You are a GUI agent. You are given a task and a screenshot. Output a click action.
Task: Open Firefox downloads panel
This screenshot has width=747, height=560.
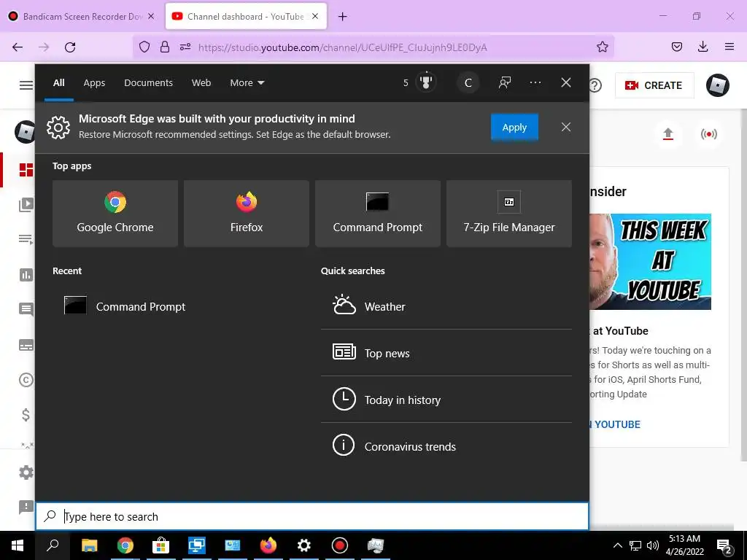703,47
